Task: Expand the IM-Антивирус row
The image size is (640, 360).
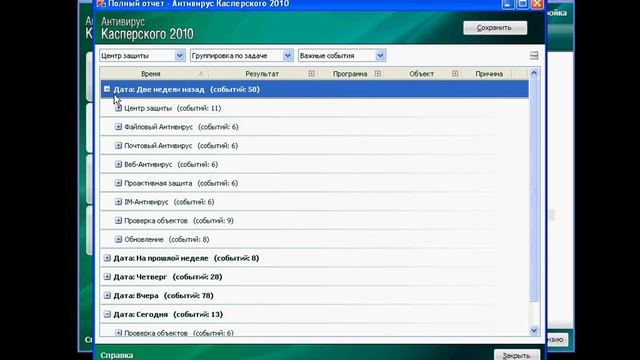Action: tap(118, 202)
